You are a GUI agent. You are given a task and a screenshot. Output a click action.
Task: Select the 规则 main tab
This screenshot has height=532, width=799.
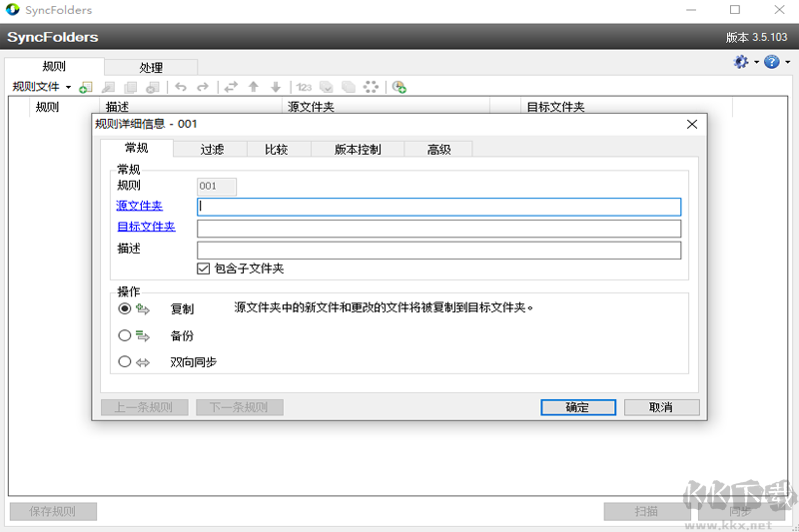(54, 66)
